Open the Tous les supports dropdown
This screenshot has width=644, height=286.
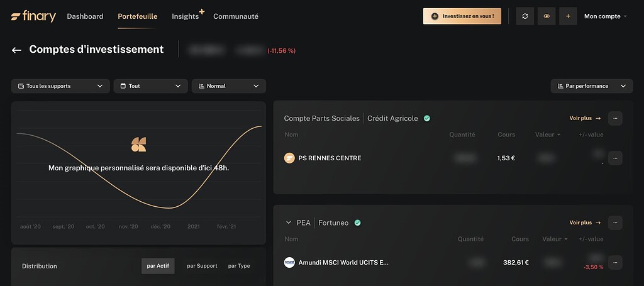pos(60,86)
